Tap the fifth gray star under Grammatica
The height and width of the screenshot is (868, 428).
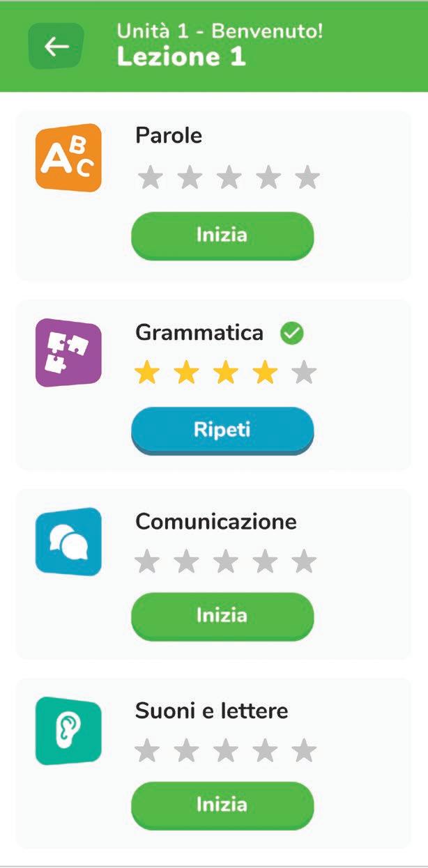304,374
